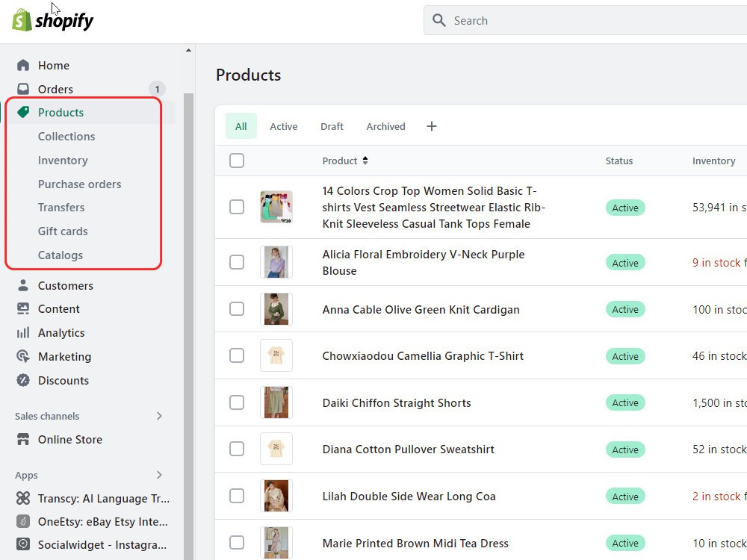This screenshot has height=560, width=747.
Task: Open Purchase orders in sidebar
Action: click(80, 184)
